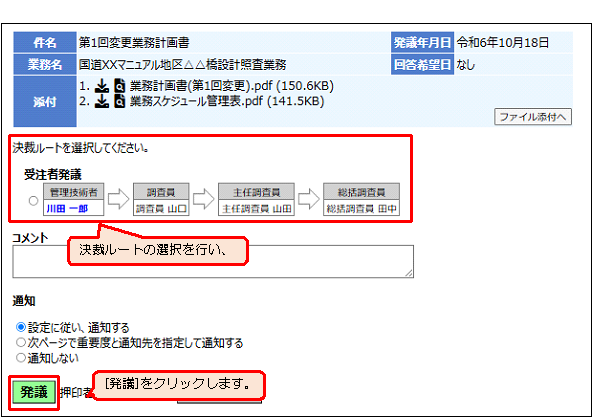This screenshot has width=592, height=417.
Task: Open the 業務スケジュール管理表.pdf file name
Action: pyautogui.click(x=196, y=101)
